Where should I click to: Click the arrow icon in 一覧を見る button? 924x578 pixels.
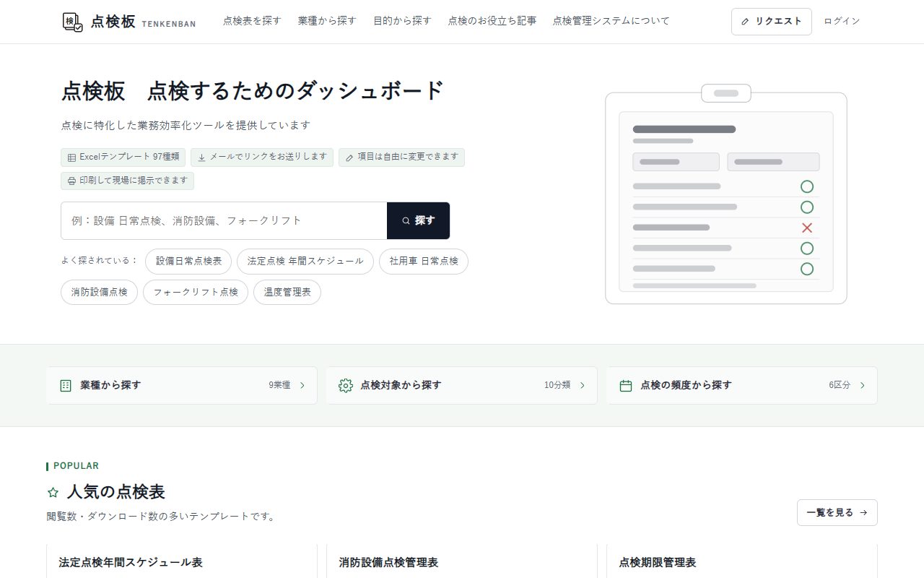(863, 513)
